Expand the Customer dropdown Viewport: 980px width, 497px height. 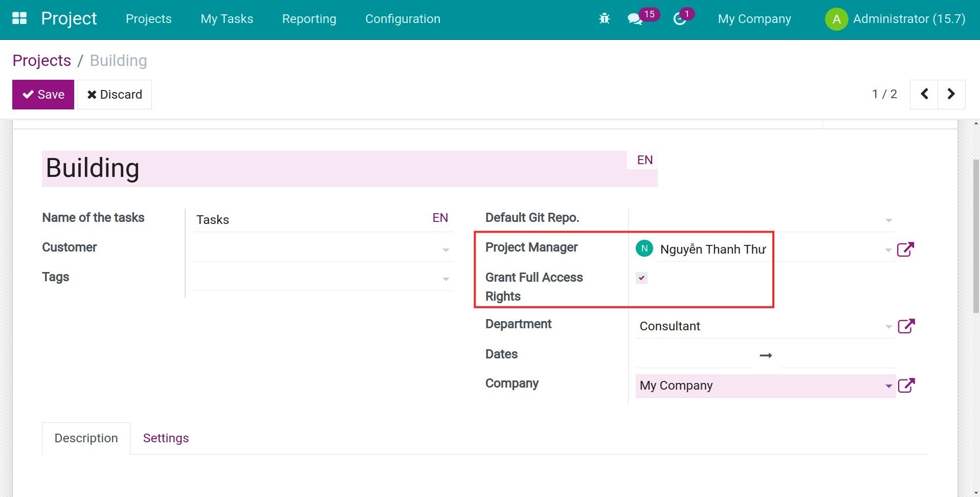click(x=446, y=250)
